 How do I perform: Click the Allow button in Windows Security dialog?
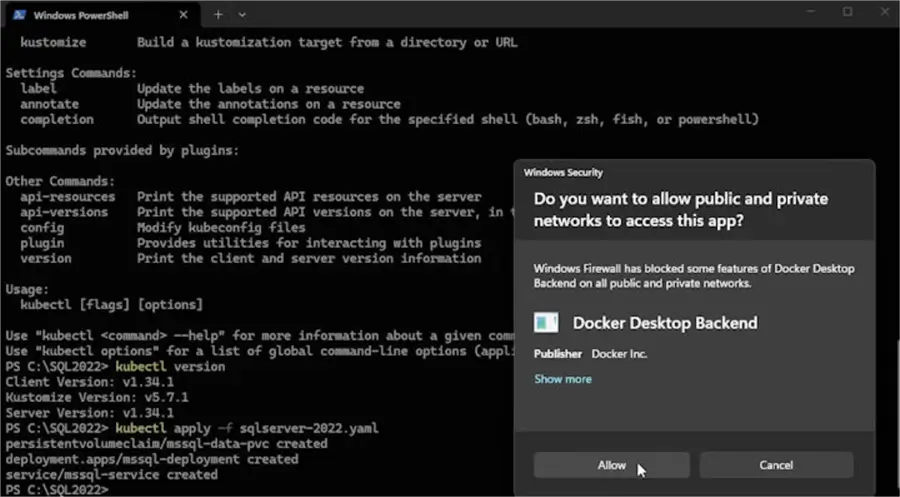tap(611, 465)
